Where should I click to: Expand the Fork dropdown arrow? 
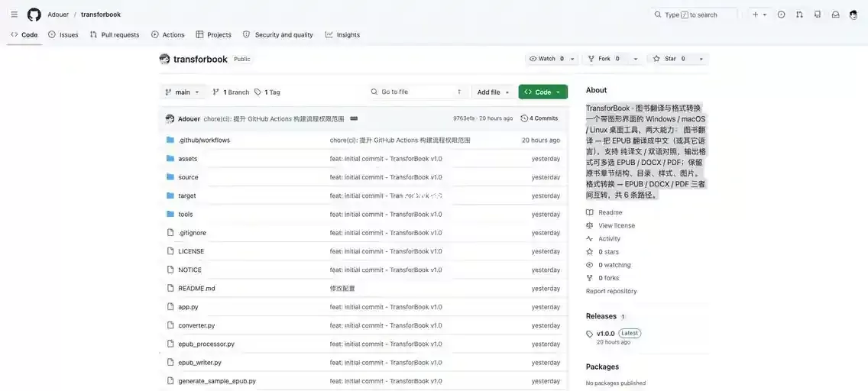(x=636, y=59)
